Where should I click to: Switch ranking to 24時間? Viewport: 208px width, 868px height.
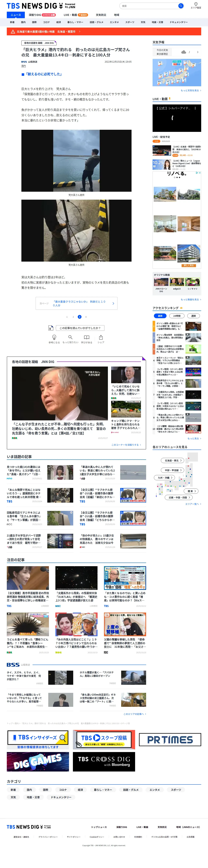click(177, 316)
